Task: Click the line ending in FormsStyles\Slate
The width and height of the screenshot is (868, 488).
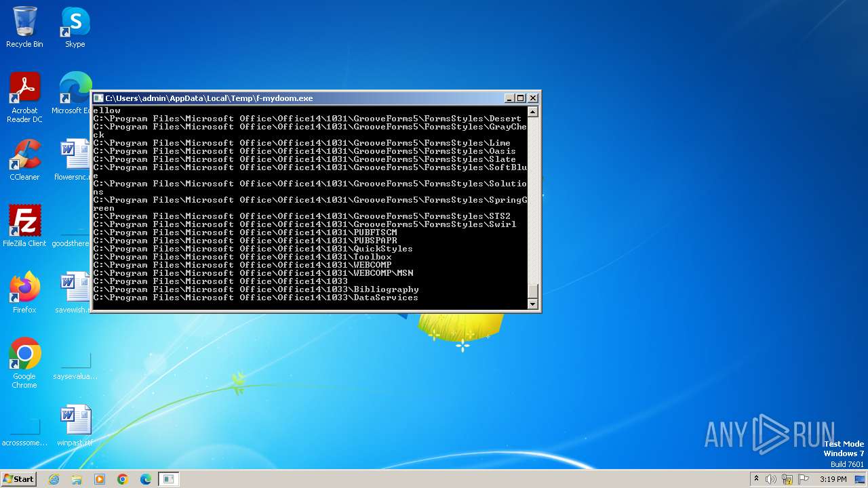Action: 304,159
